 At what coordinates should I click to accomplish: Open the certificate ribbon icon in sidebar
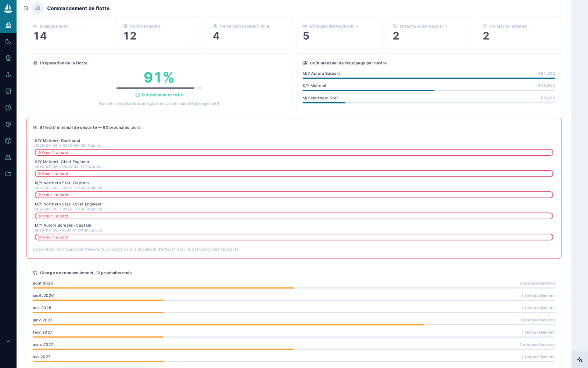pyautogui.click(x=8, y=58)
